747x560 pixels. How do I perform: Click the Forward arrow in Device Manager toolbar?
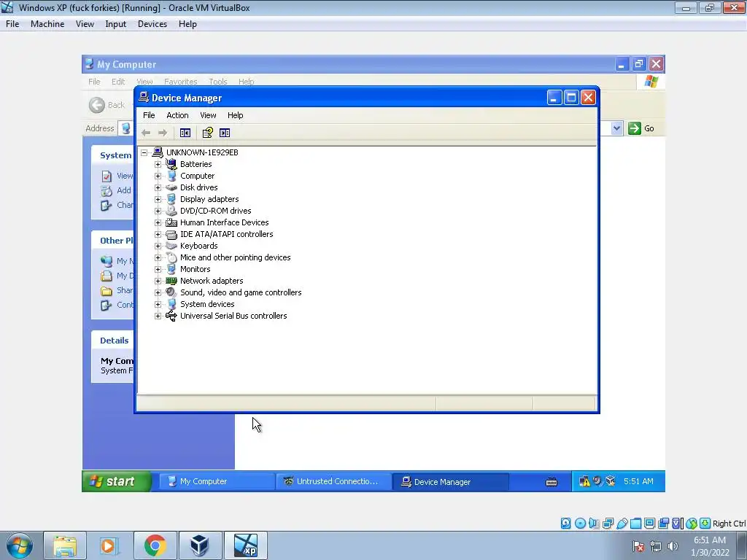(x=163, y=133)
